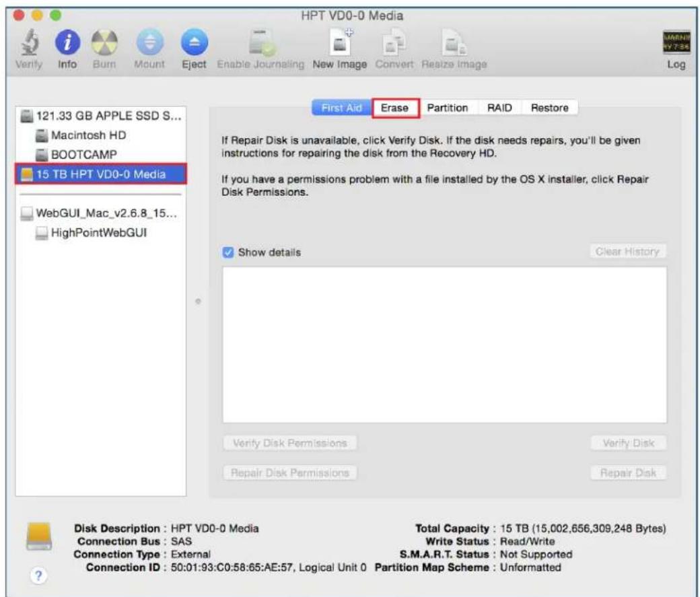Open the Partition tab

pos(448,108)
